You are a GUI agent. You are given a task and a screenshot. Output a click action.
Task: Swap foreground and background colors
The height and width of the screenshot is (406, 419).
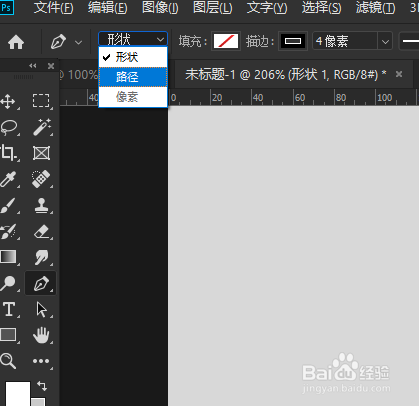coord(42,386)
